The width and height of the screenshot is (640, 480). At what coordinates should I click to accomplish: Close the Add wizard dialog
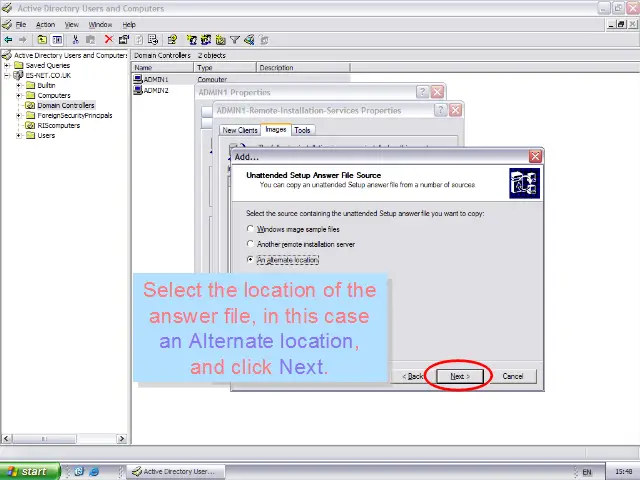click(535, 156)
